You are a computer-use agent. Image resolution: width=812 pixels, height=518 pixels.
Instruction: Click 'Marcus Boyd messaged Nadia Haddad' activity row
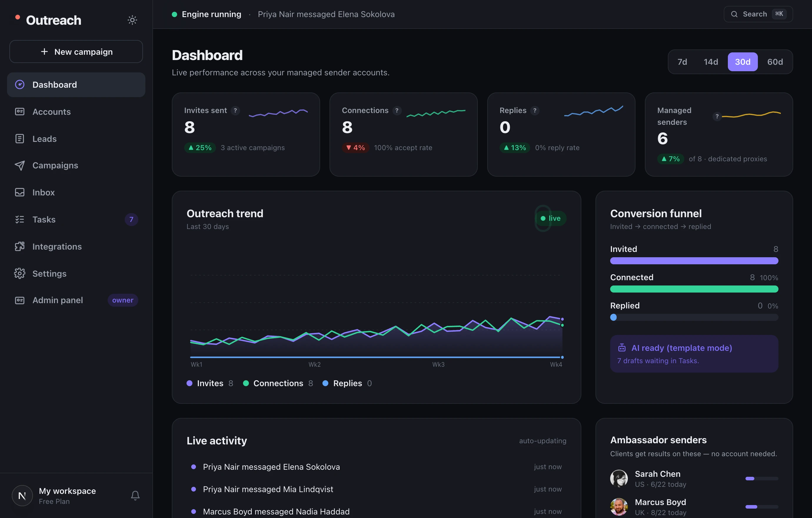pyautogui.click(x=376, y=511)
